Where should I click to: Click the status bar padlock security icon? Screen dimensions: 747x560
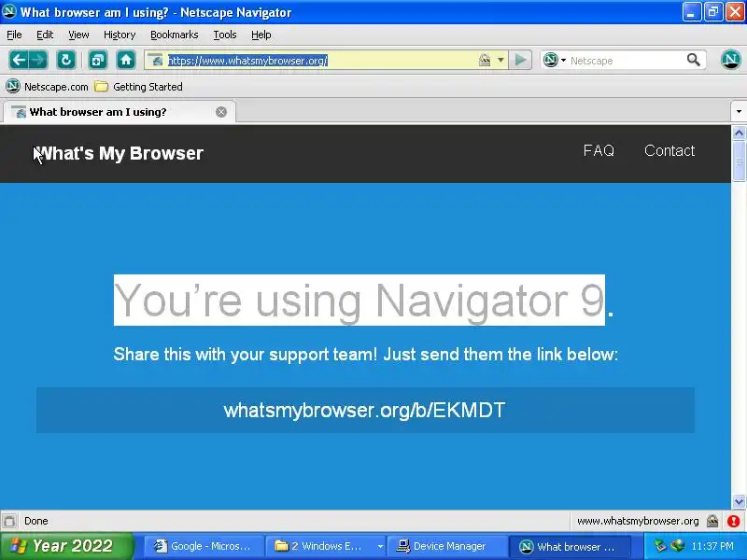click(712, 521)
